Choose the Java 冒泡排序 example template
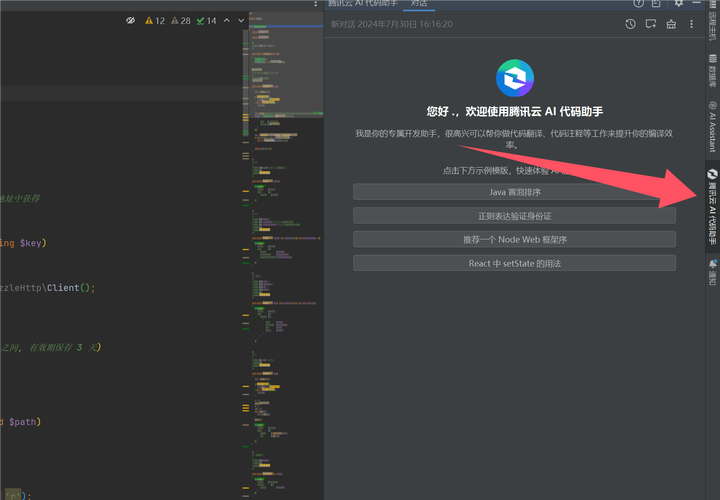 pyautogui.click(x=514, y=192)
